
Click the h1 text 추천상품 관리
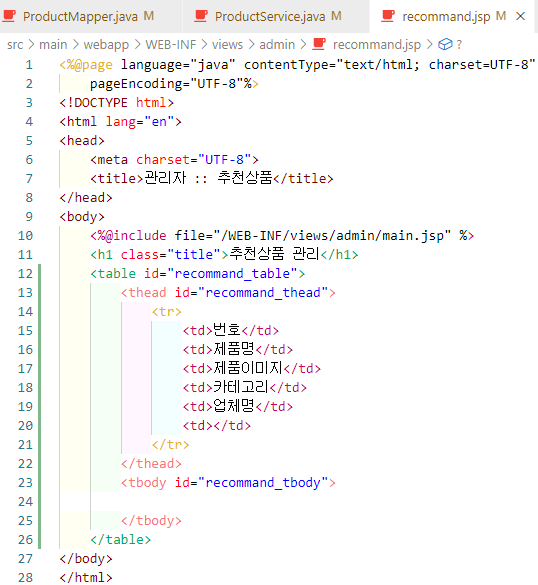pyautogui.click(x=274, y=254)
